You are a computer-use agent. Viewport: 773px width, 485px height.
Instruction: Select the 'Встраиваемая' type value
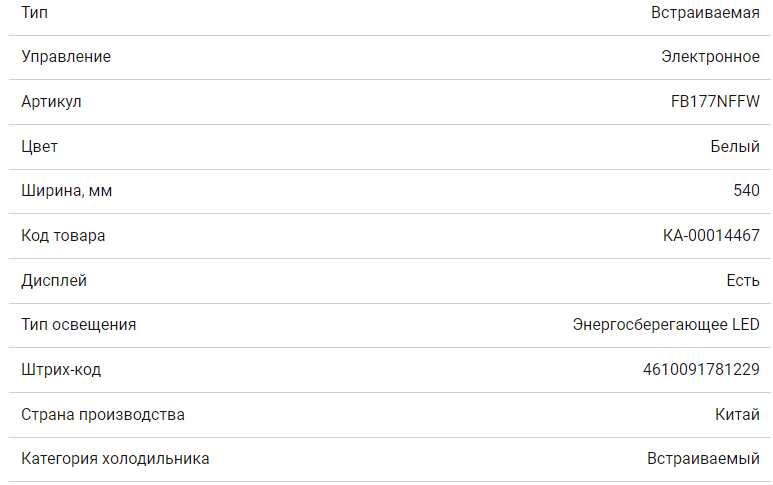tap(705, 13)
